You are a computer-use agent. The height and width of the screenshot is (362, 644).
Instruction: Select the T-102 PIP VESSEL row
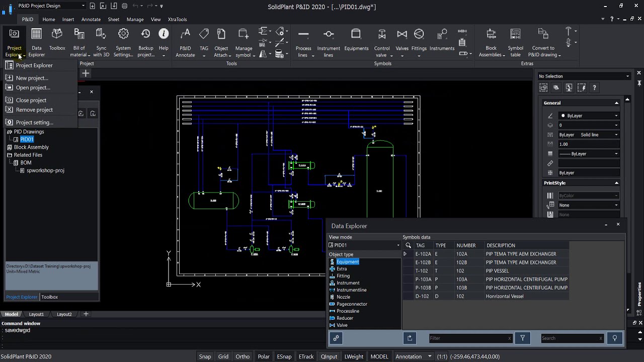[x=486, y=271]
